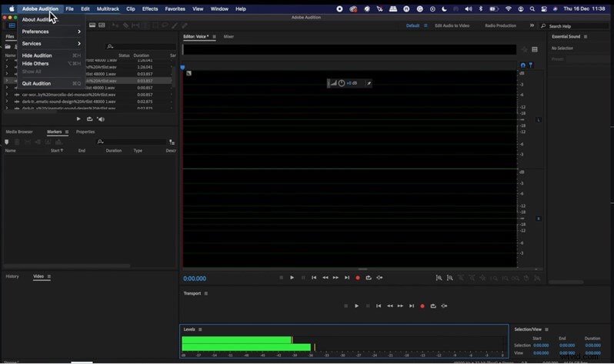The image size is (614, 364).
Task: Toggle loop playback in the Transport panel
Action: (x=433, y=306)
